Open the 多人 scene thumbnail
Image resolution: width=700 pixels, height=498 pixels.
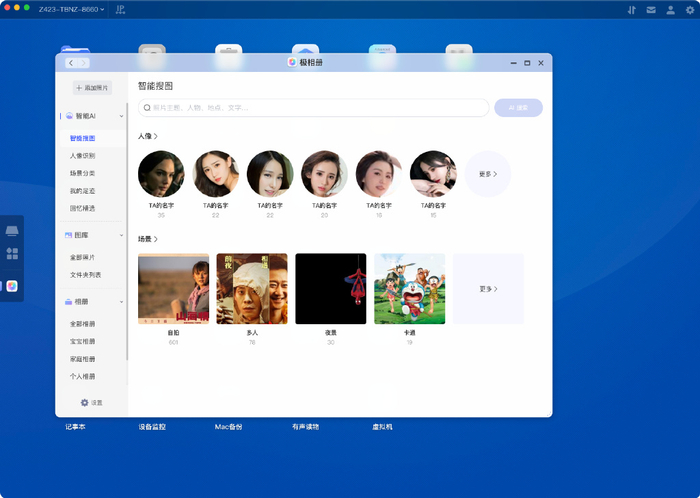(252, 289)
